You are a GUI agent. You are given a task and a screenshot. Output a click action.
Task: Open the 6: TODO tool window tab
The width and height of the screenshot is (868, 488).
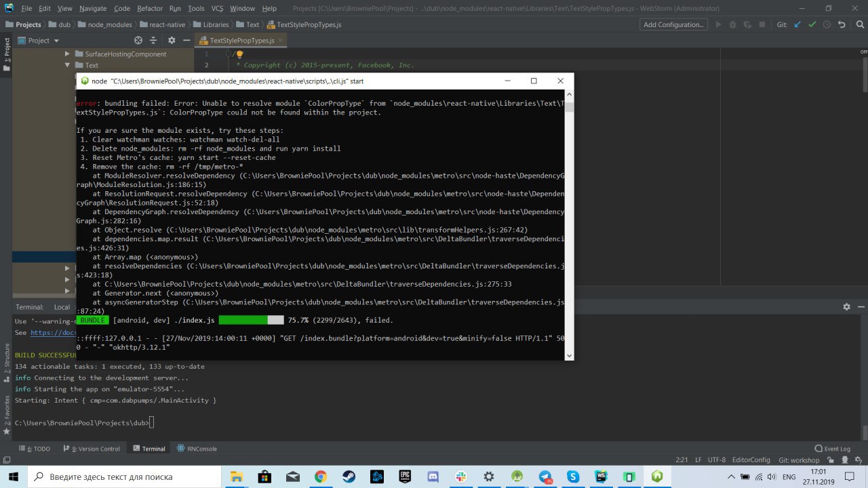(x=34, y=449)
